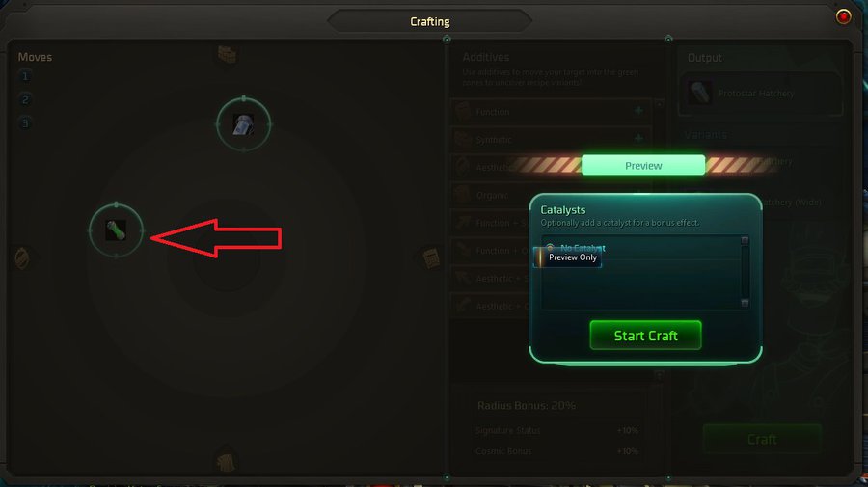The width and height of the screenshot is (868, 487).
Task: Expand the Function additives group
Action: click(638, 111)
